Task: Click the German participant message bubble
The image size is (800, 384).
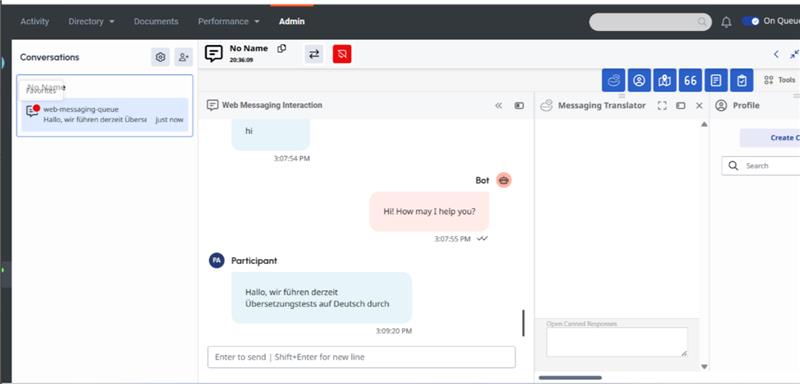Action: 321,298
